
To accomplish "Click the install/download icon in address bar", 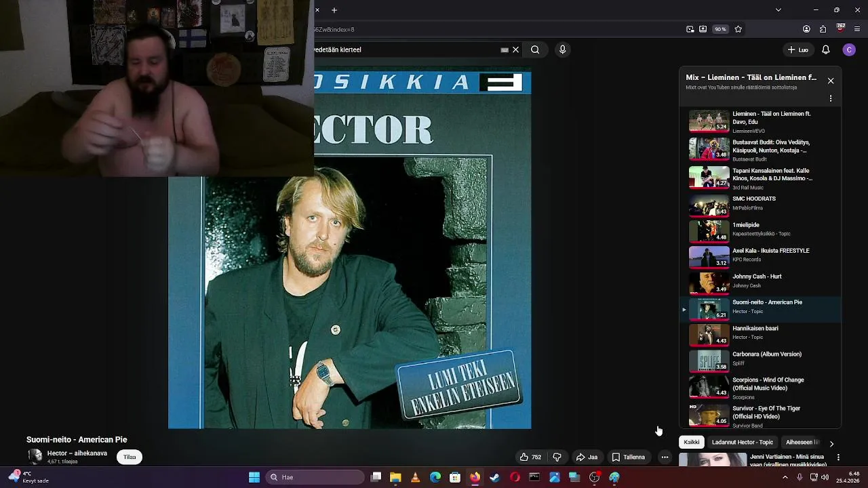I will (x=703, y=29).
